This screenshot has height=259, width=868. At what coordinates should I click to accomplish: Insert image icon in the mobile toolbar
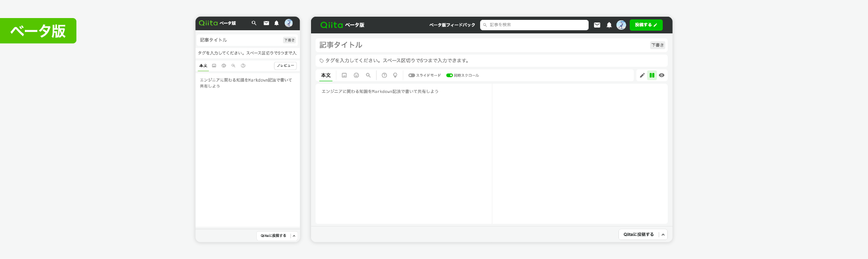pos(214,66)
